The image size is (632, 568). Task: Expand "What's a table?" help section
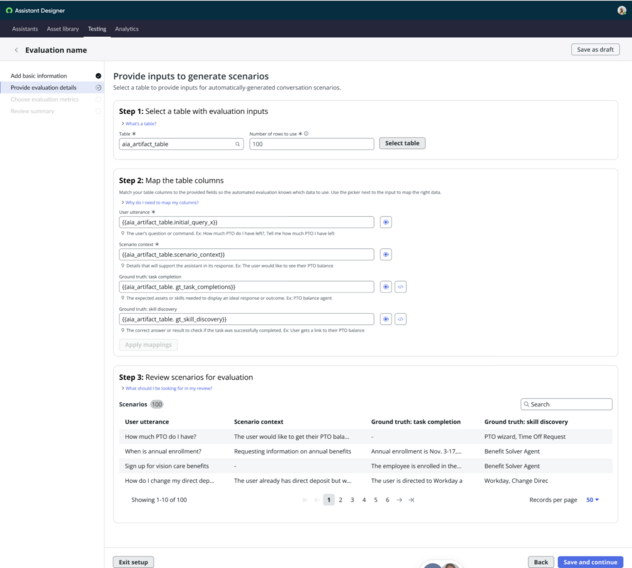[139, 124]
